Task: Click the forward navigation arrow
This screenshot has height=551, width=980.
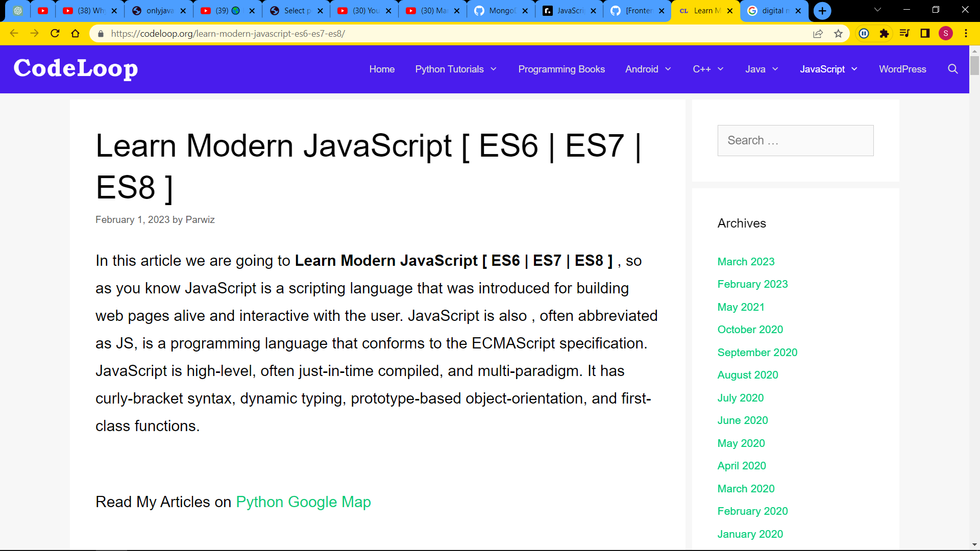Action: pyautogui.click(x=34, y=33)
